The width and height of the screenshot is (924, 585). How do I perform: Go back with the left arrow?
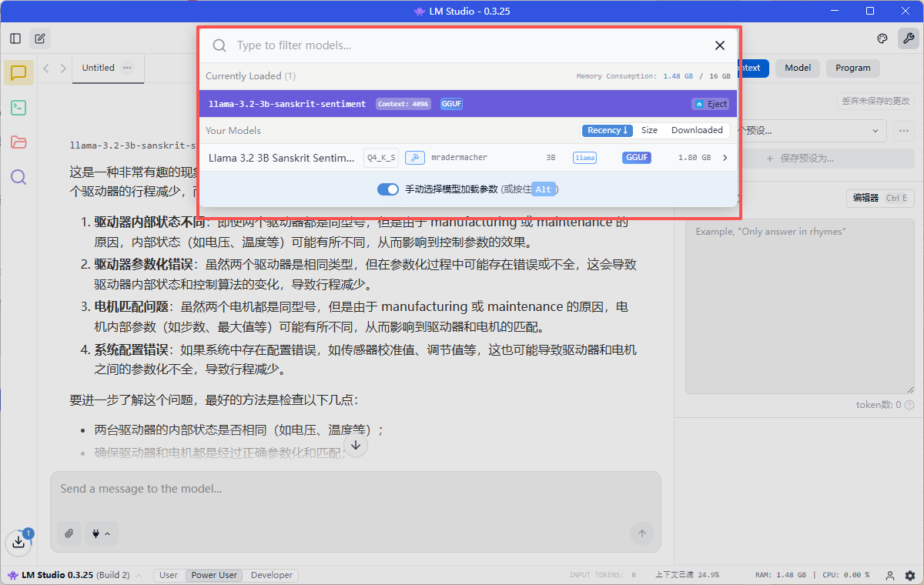pyautogui.click(x=46, y=69)
